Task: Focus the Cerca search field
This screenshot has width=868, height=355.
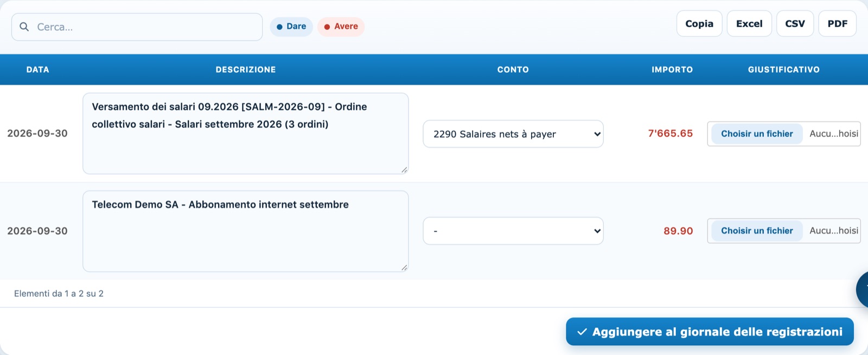Action: [x=137, y=27]
